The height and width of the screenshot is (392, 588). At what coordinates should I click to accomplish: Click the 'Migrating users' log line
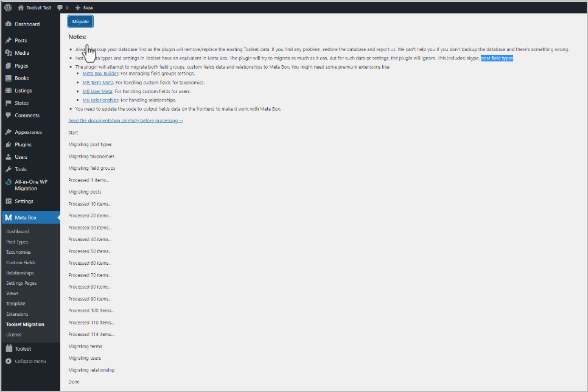pos(85,358)
